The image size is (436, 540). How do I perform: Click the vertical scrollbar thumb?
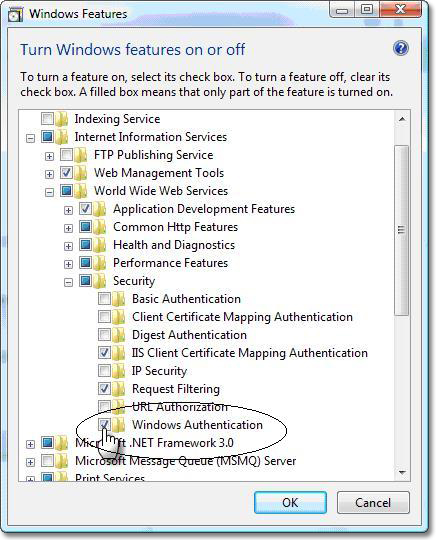[x=402, y=230]
